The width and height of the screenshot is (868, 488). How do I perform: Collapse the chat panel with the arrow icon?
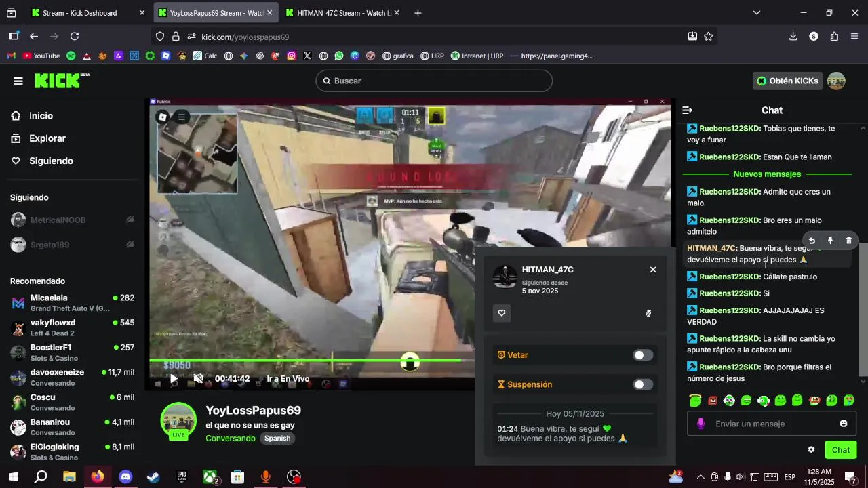pyautogui.click(x=687, y=110)
